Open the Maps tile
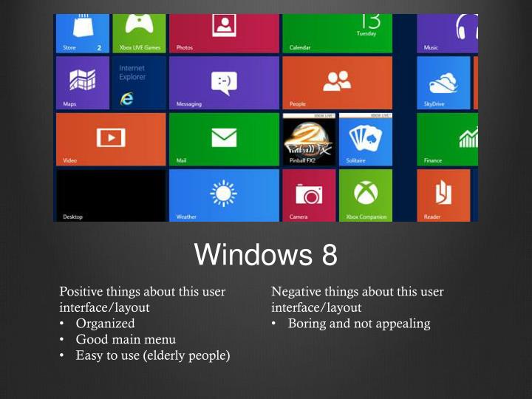The height and width of the screenshot is (399, 532). click(x=83, y=83)
